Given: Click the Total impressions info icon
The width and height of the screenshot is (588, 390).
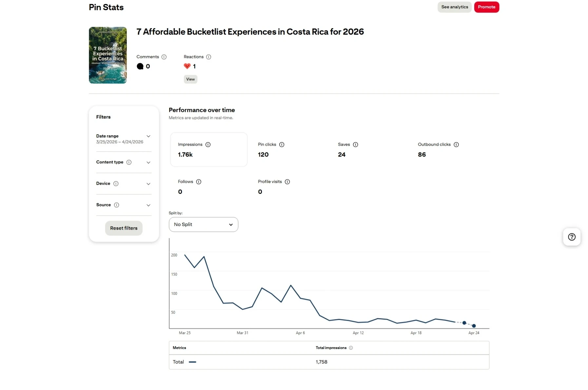Looking at the screenshot, I should click(351, 348).
